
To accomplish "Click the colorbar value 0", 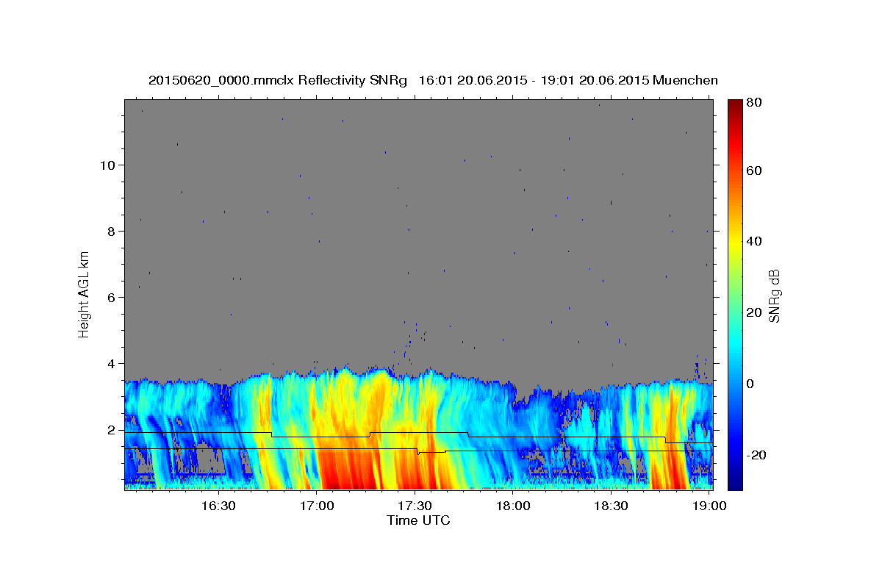I will [751, 384].
